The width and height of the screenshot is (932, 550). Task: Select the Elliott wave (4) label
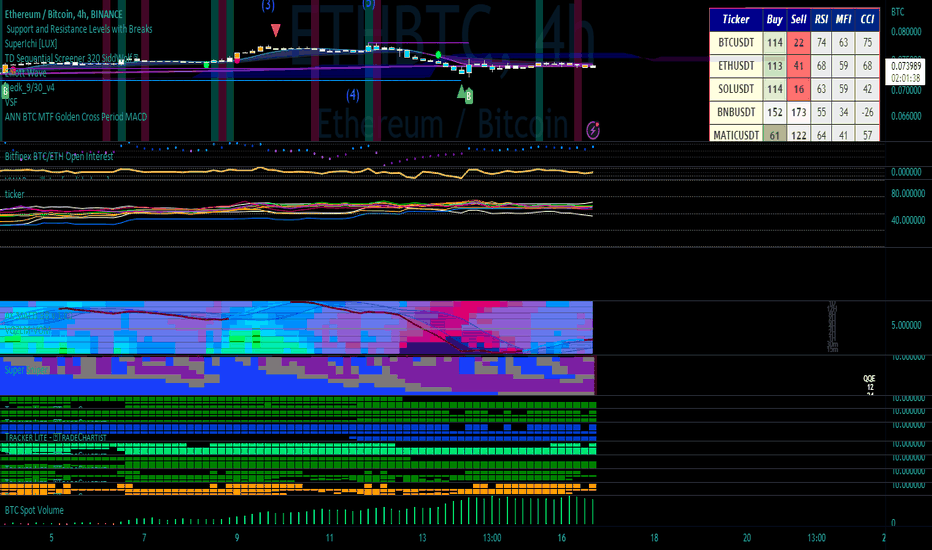pyautogui.click(x=353, y=95)
